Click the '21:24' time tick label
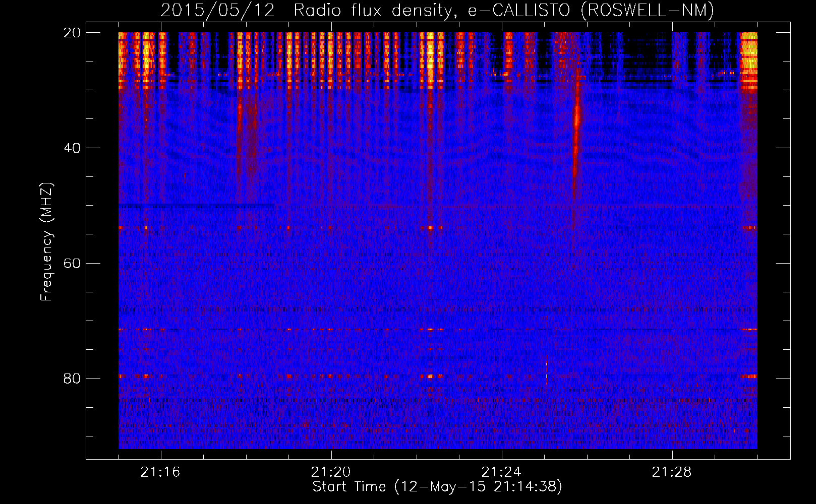 [x=501, y=472]
